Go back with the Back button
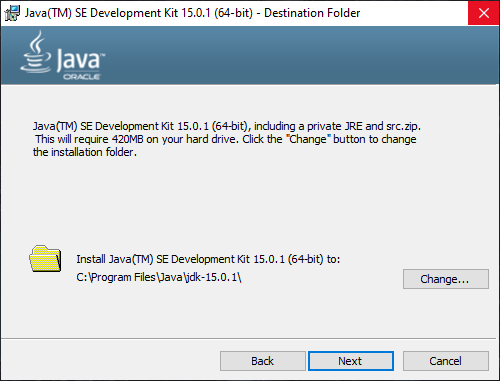The width and height of the screenshot is (500, 381). (x=263, y=361)
